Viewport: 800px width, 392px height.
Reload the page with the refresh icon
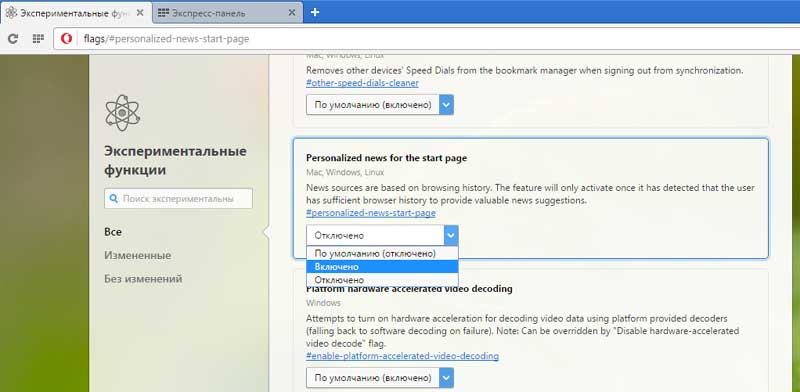tap(13, 38)
